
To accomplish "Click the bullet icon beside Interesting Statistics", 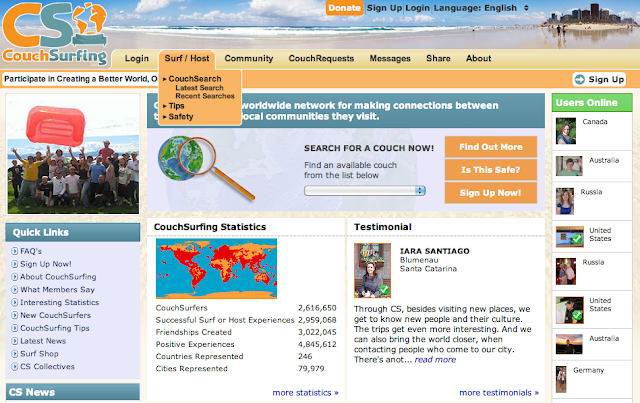I will (15, 303).
